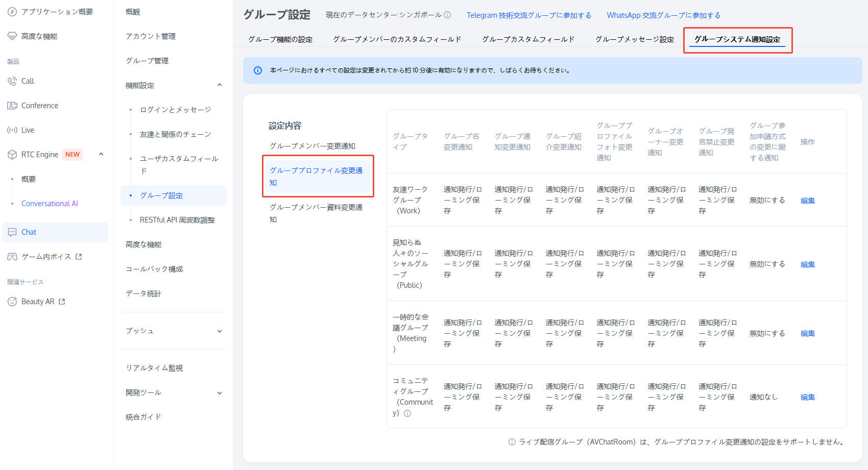Collapse the 機能設定 section chevron
868x470 pixels.
[x=220, y=85]
